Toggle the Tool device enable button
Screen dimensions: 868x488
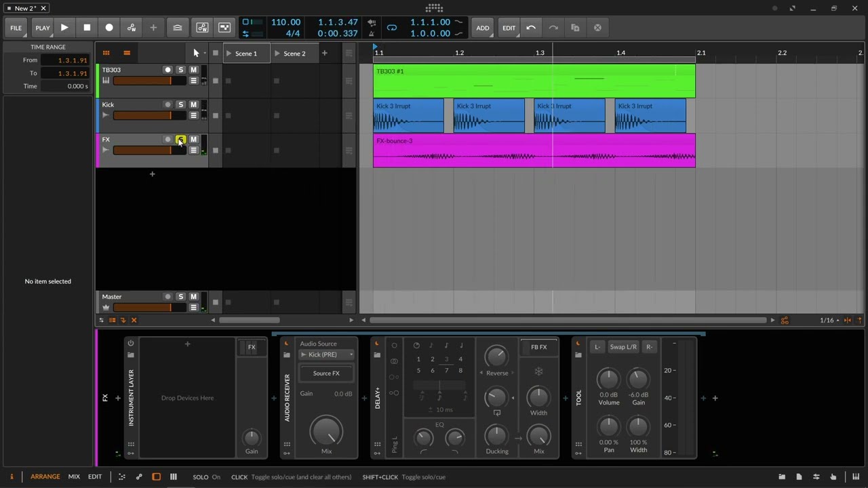[578, 343]
